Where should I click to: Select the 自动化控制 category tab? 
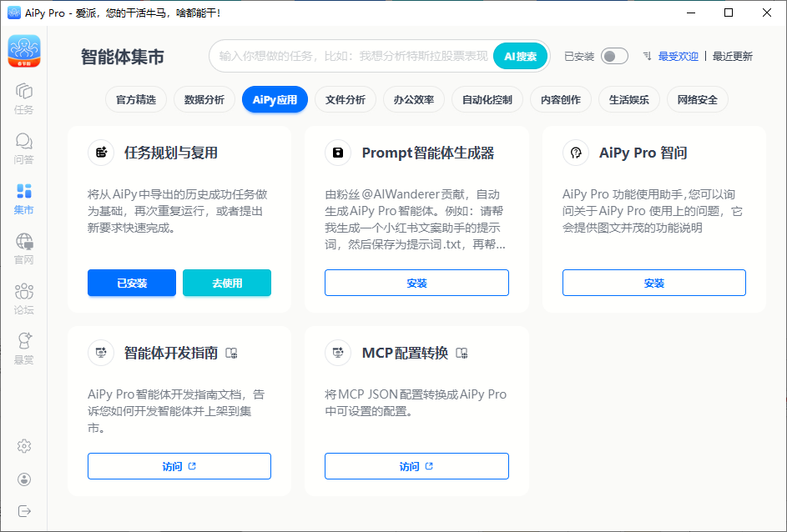point(487,100)
